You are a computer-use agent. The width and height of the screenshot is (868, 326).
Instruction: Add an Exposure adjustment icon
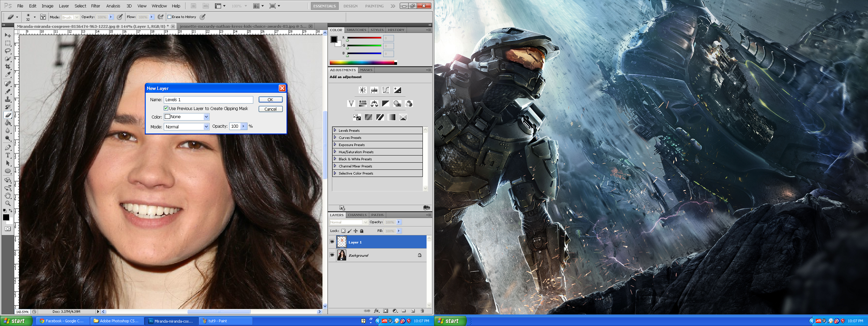(397, 90)
